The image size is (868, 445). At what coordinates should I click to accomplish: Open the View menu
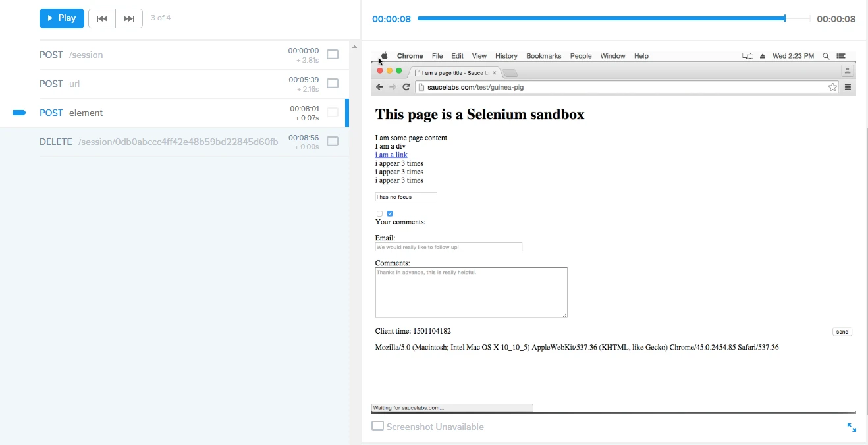click(479, 56)
